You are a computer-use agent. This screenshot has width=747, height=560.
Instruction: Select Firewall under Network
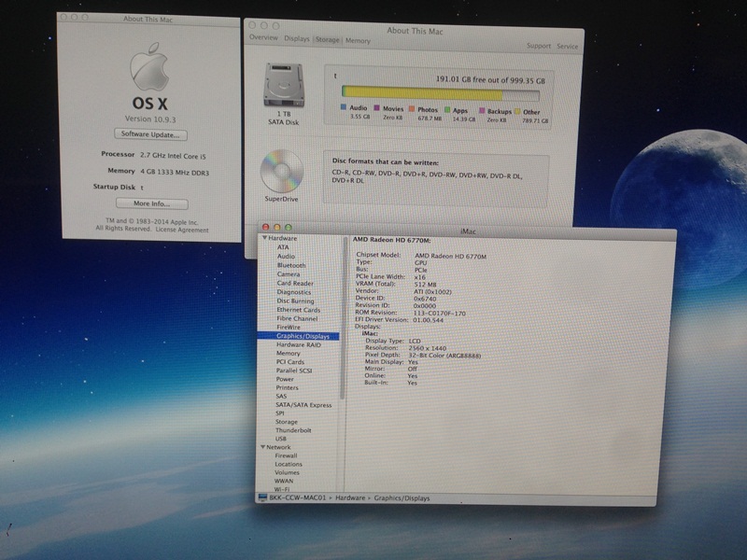[286, 455]
